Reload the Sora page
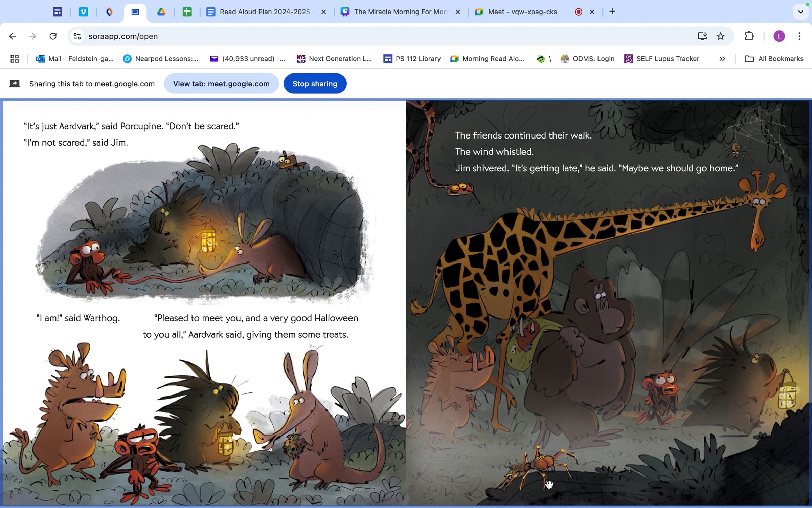Screen dimensions: 812x508 [53, 36]
